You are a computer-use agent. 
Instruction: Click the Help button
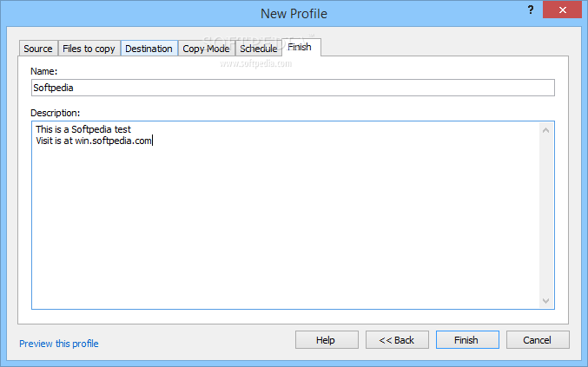coord(327,339)
